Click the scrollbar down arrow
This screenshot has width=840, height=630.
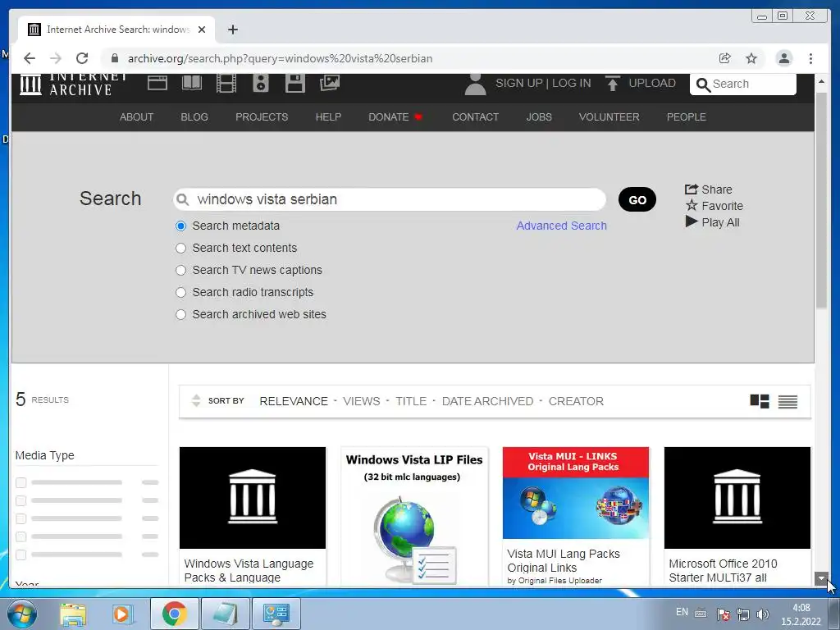coord(821,578)
